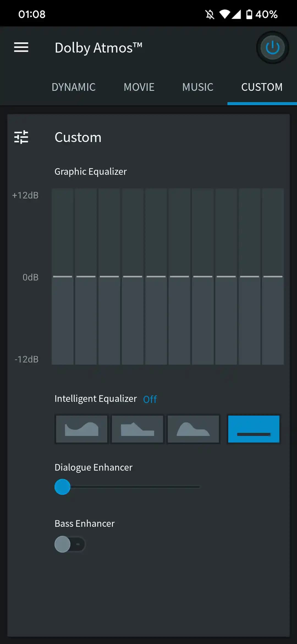Toggle the Dolby Atmos power button
Image resolution: width=297 pixels, height=644 pixels.
(272, 47)
